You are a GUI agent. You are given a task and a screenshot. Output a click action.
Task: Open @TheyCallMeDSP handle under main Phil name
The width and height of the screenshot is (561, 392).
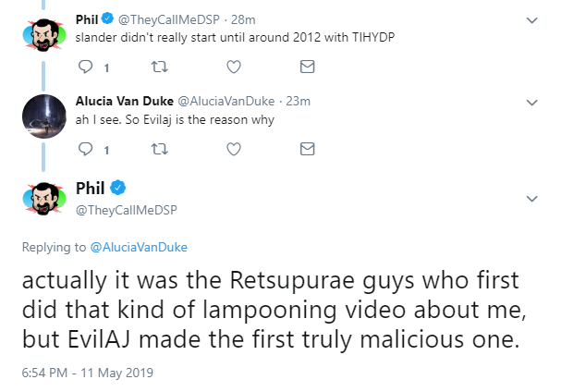[x=127, y=210]
